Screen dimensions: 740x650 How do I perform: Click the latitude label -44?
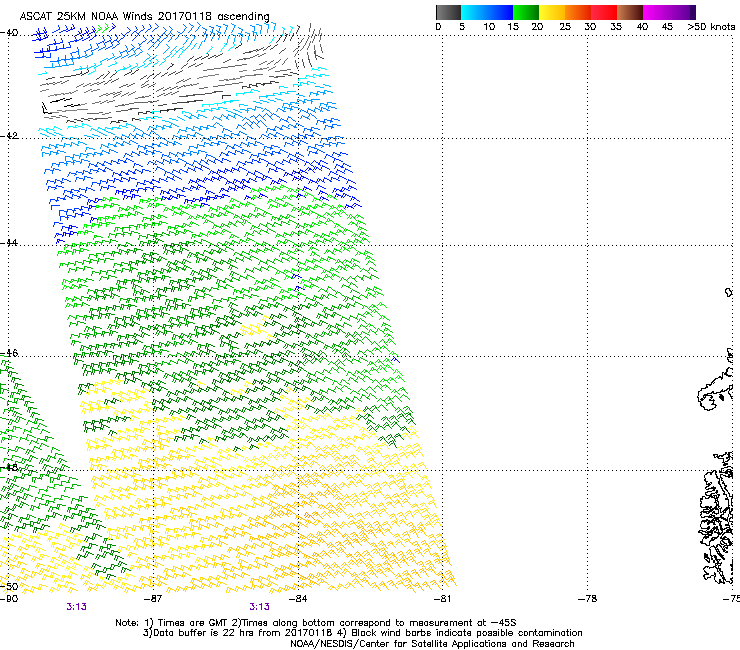coord(9,243)
